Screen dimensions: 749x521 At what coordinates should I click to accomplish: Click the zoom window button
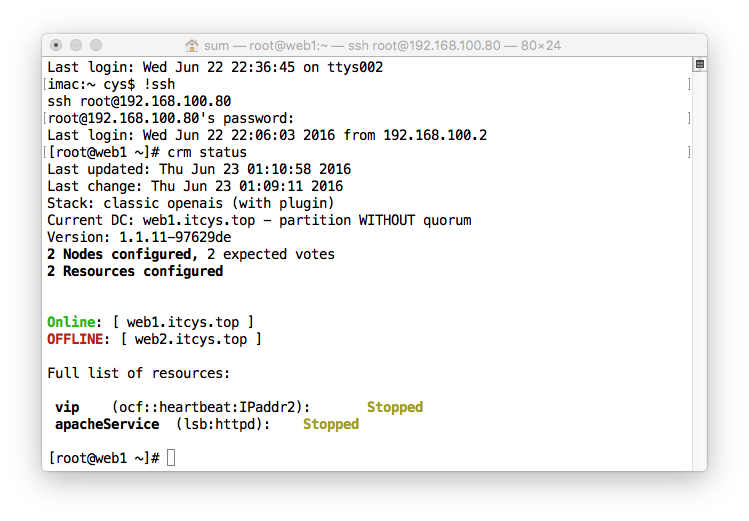coord(96,45)
